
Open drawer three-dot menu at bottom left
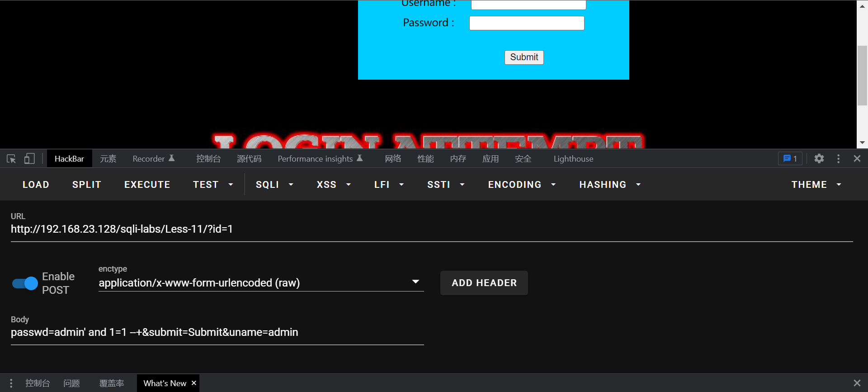(x=11, y=383)
